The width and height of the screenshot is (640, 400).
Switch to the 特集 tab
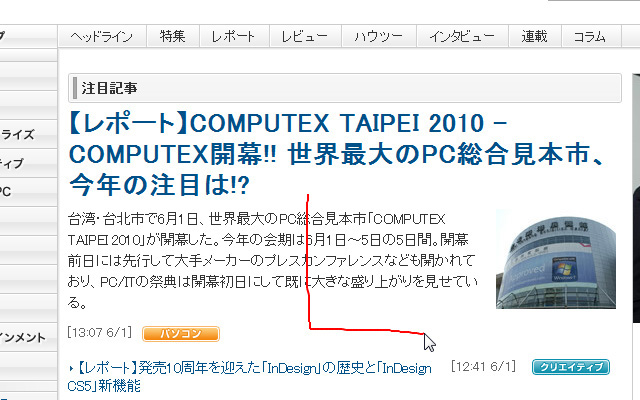(x=173, y=36)
